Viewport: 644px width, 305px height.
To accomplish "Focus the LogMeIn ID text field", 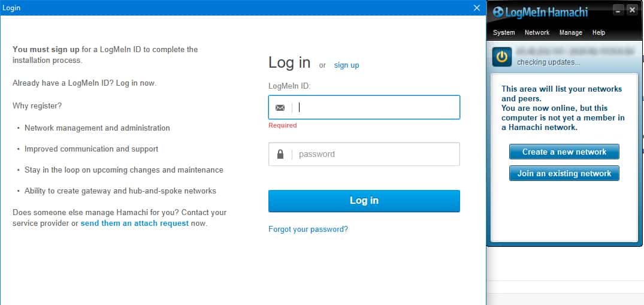I will [377, 108].
